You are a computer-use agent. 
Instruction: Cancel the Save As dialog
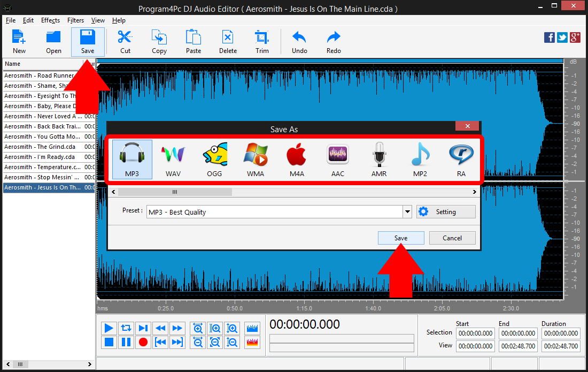point(452,238)
